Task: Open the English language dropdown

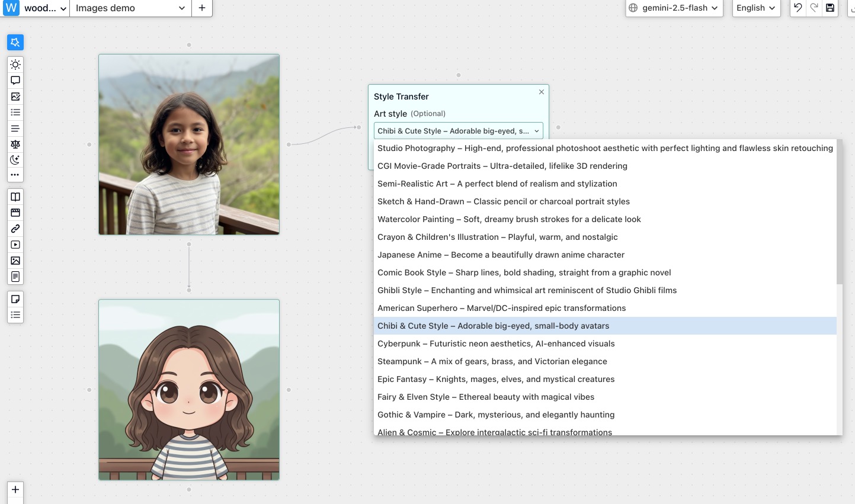Action: click(x=755, y=8)
